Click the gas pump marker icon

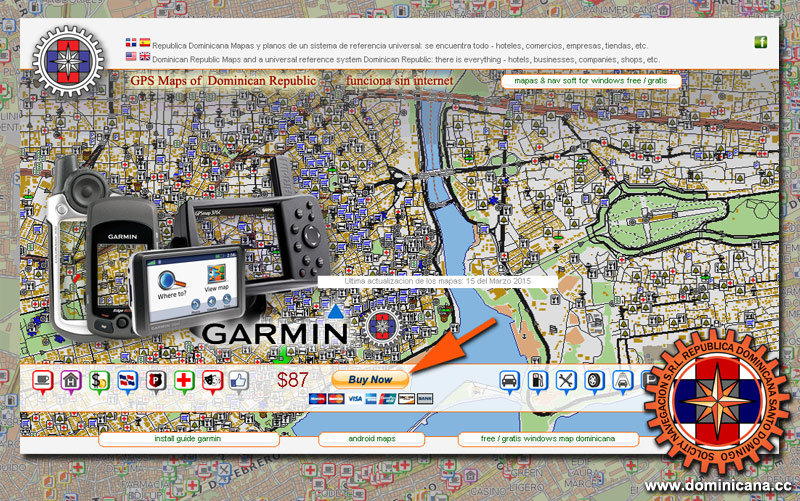coord(537,381)
